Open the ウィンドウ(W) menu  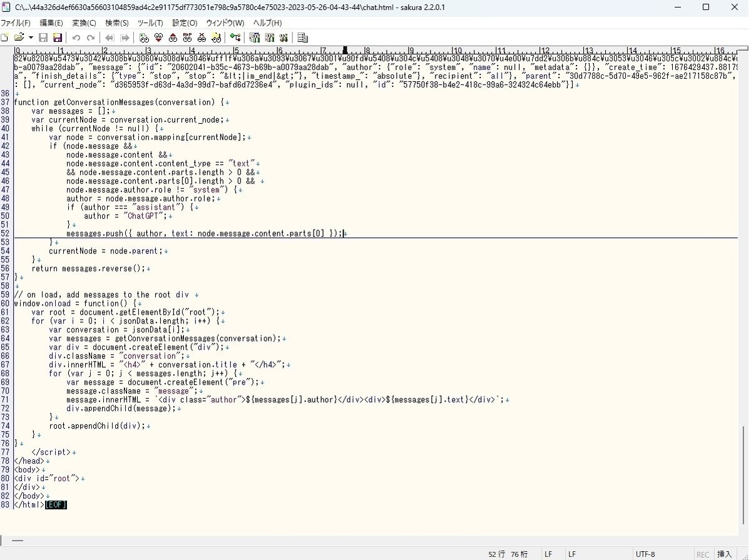[x=223, y=23]
